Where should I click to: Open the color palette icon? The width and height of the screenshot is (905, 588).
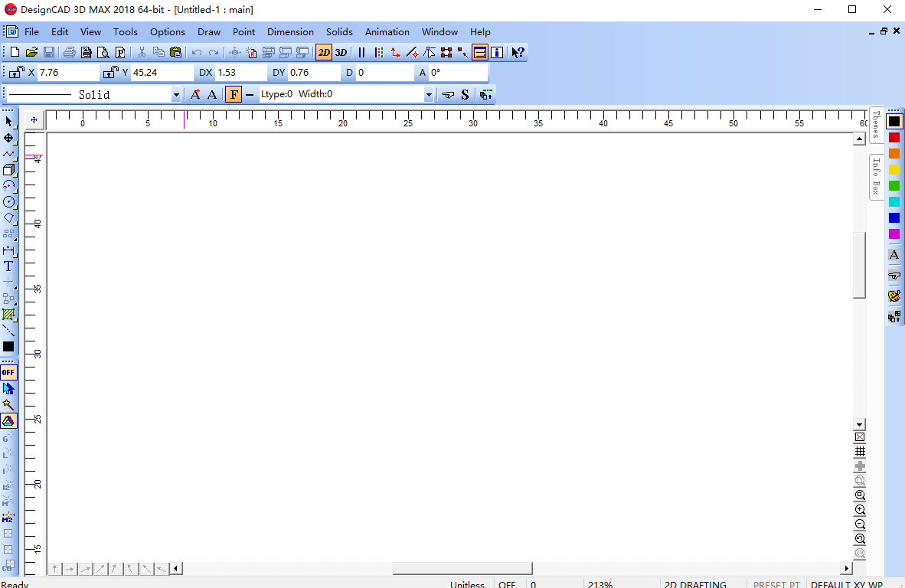coord(894,296)
